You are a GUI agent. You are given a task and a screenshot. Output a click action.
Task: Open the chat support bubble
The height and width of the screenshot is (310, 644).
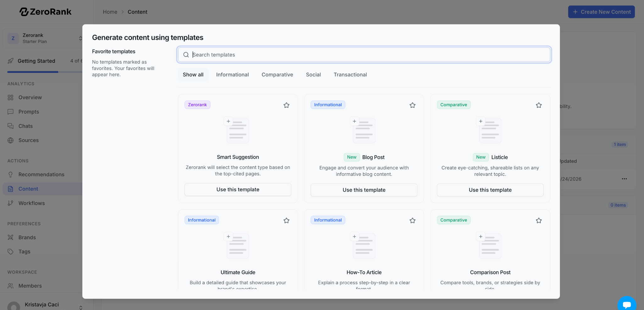[627, 304]
